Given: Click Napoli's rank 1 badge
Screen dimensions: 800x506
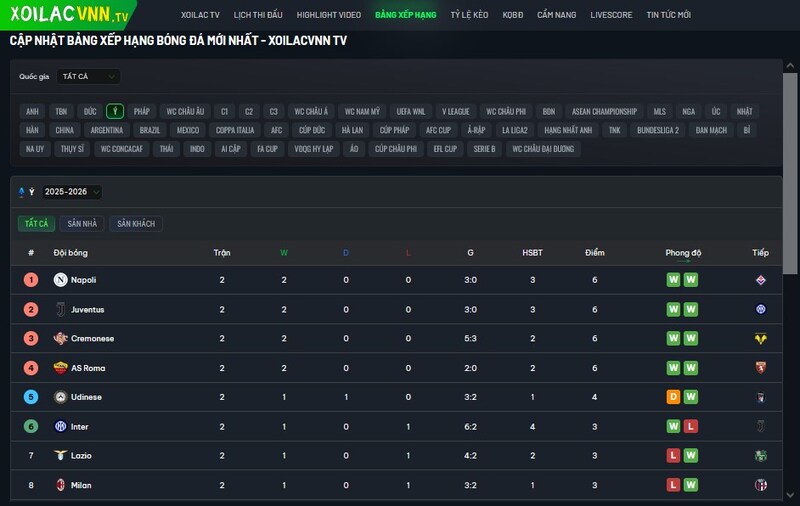Looking at the screenshot, I should click(x=31, y=280).
